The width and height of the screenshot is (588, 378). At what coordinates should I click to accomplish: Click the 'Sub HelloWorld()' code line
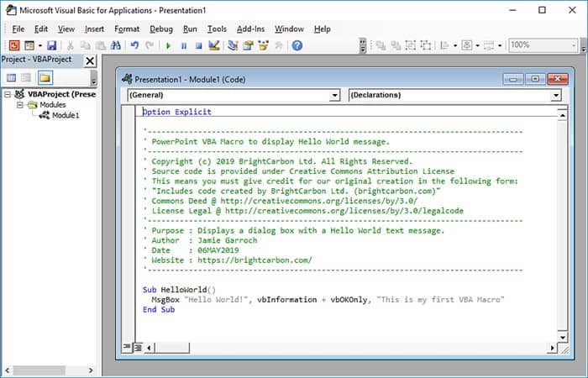tap(179, 290)
